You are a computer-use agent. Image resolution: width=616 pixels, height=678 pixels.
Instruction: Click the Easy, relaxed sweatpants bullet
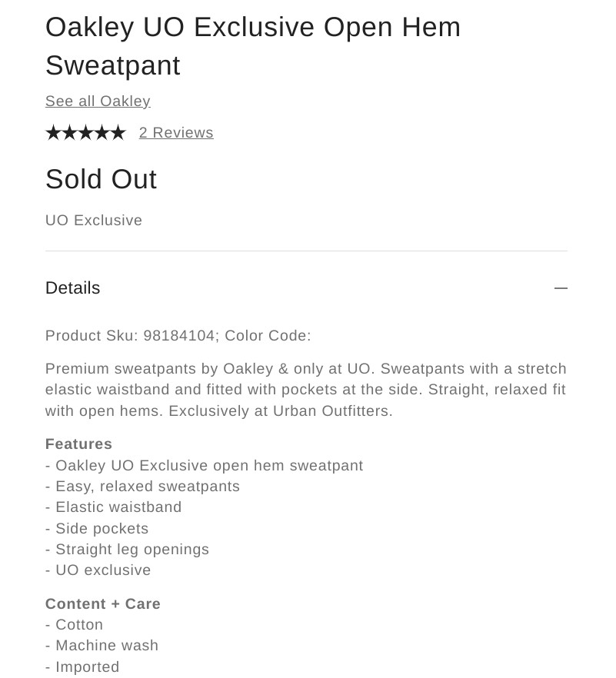pyautogui.click(x=143, y=487)
